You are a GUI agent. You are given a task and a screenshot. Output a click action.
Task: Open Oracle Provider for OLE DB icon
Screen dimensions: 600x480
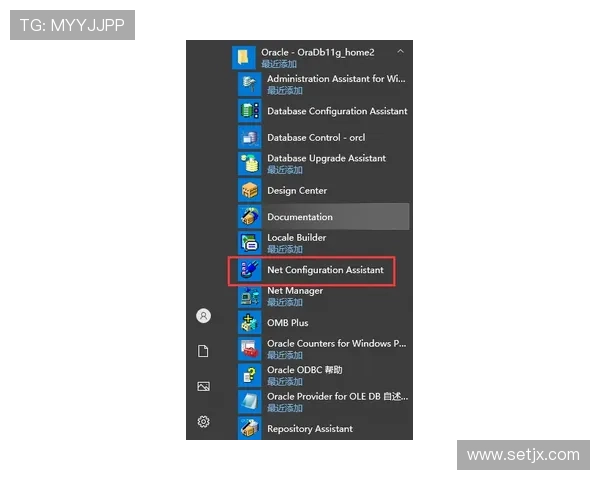click(249, 402)
